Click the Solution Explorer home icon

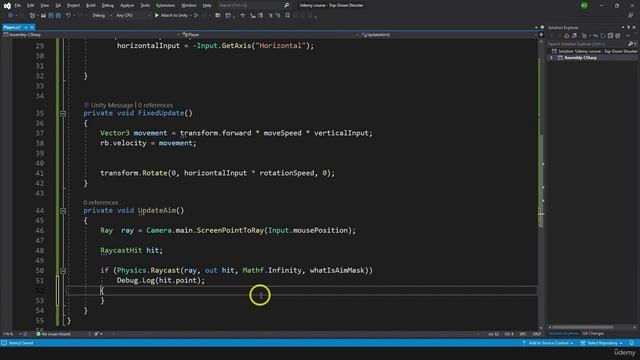[x=567, y=36]
